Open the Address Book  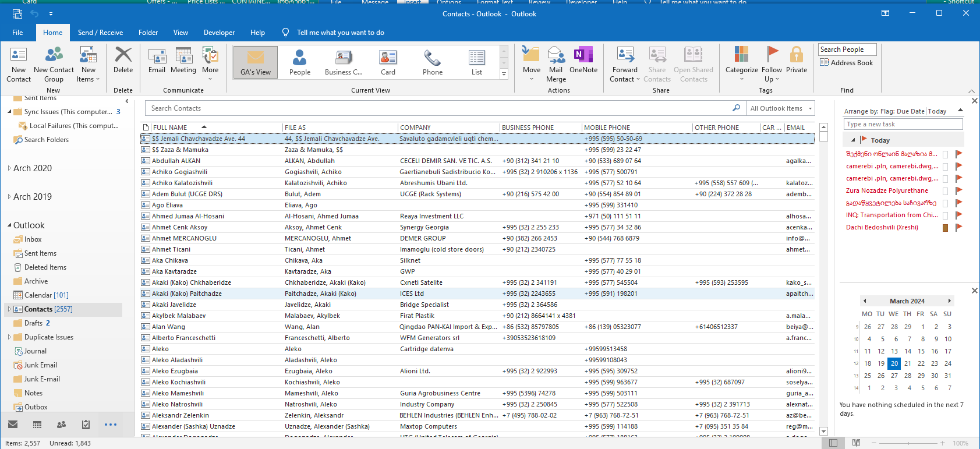click(x=847, y=63)
